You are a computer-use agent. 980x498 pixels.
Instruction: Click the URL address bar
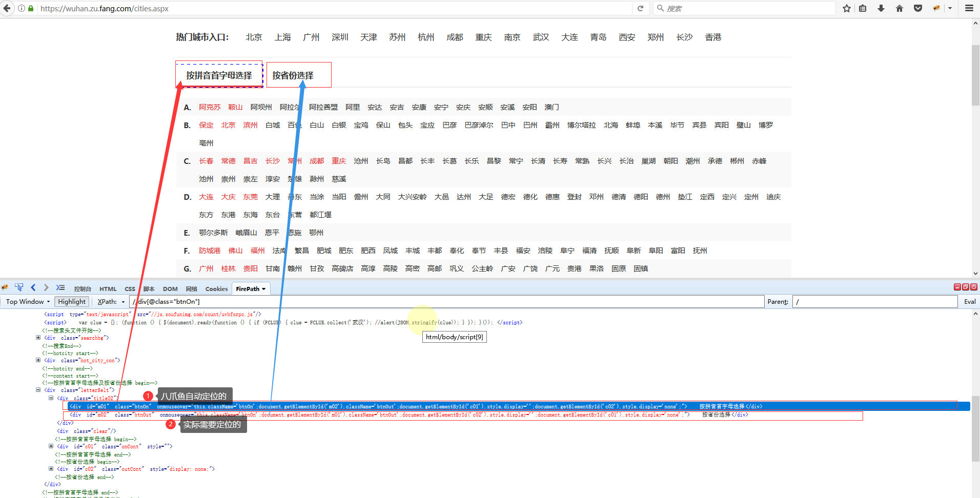coord(335,8)
